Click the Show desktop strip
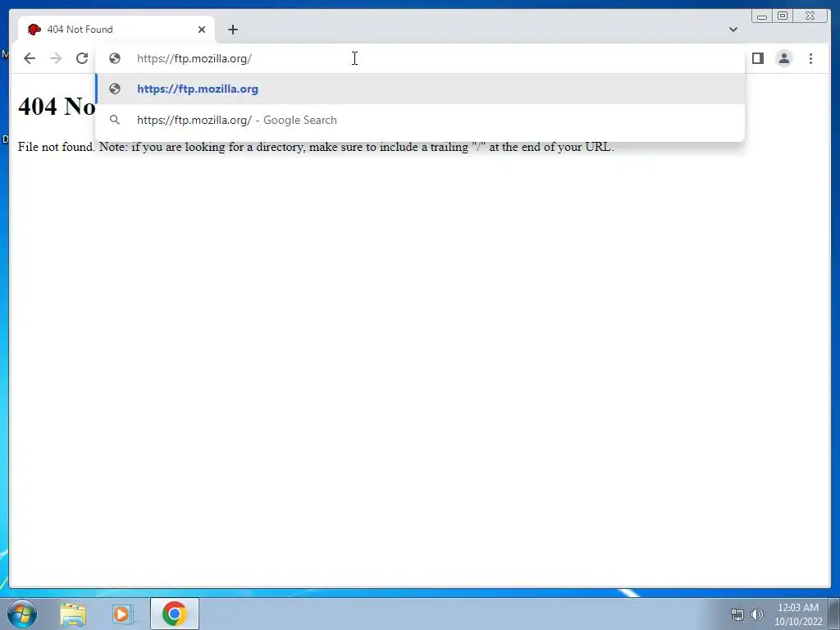This screenshot has height=630, width=840. [834, 614]
